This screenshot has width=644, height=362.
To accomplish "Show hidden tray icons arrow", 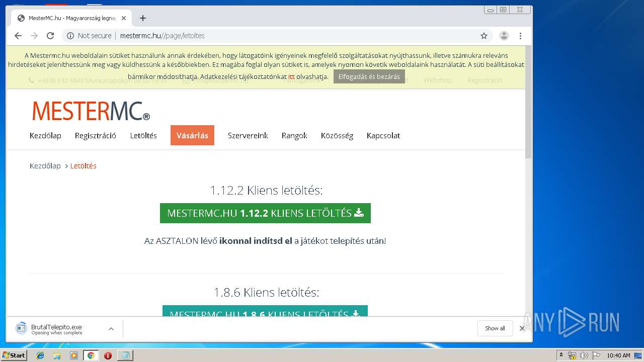I will [561, 355].
